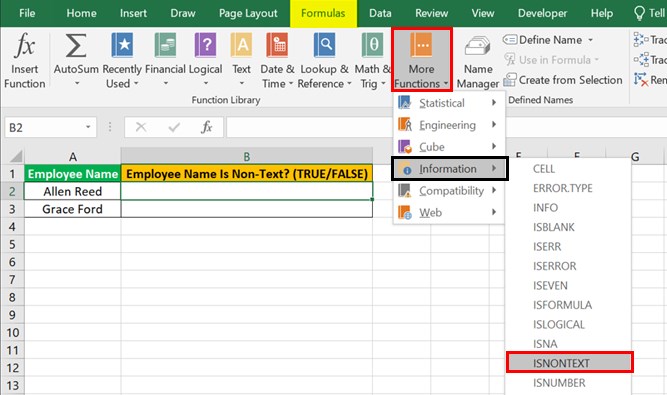
Task: Open the Insert Function dialog
Action: 24,60
